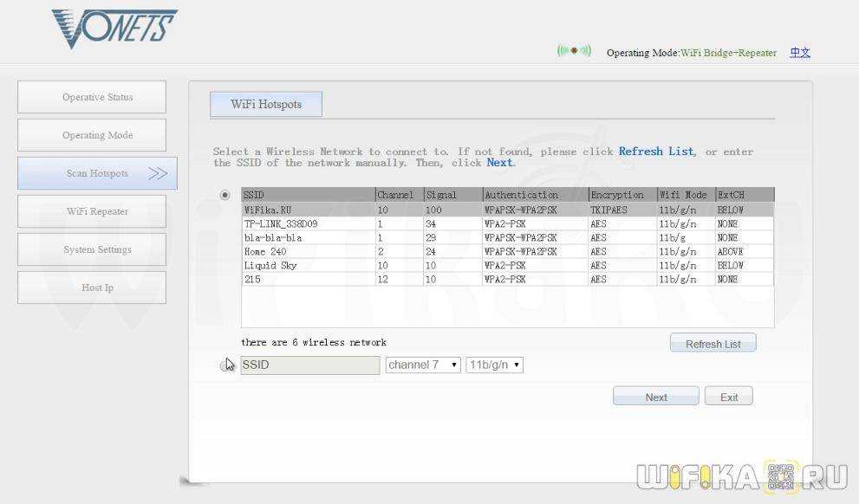Open System Settings in the sidebar

pyautogui.click(x=92, y=249)
